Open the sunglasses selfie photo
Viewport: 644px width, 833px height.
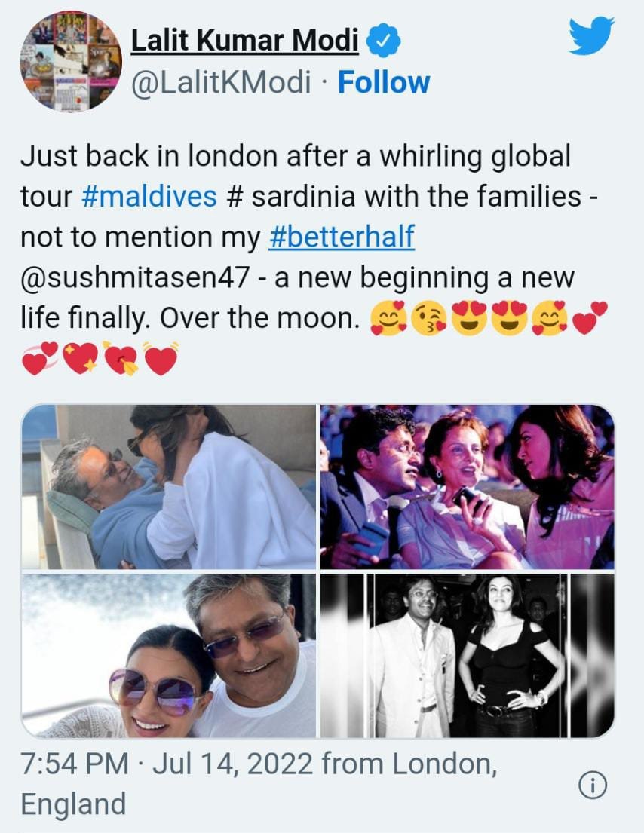[169, 656]
